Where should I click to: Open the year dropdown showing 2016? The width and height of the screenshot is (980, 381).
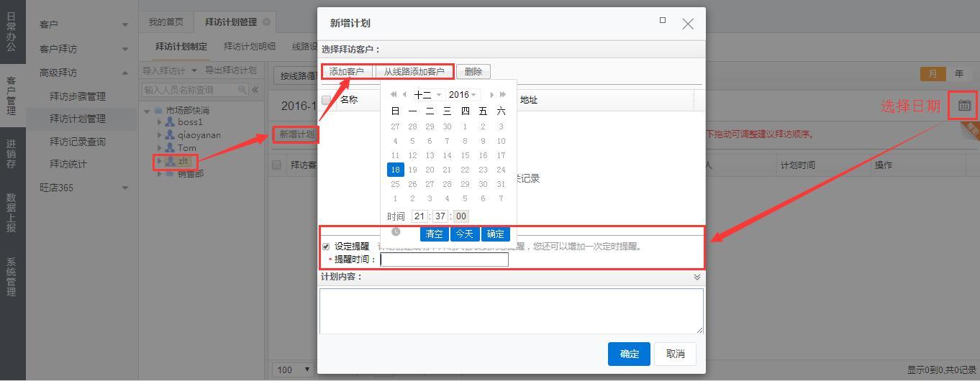tap(462, 95)
